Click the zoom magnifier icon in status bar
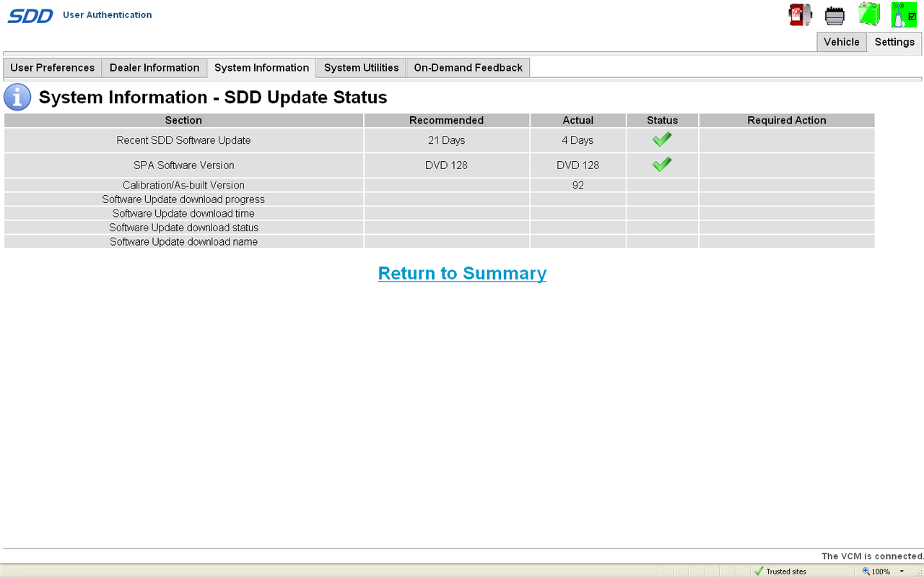The height and width of the screenshot is (578, 924). [866, 571]
